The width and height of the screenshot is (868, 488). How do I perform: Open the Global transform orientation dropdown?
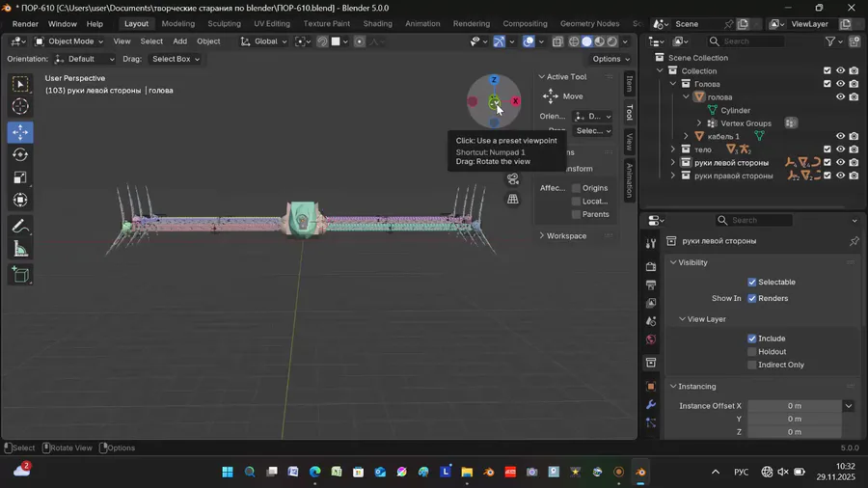263,41
